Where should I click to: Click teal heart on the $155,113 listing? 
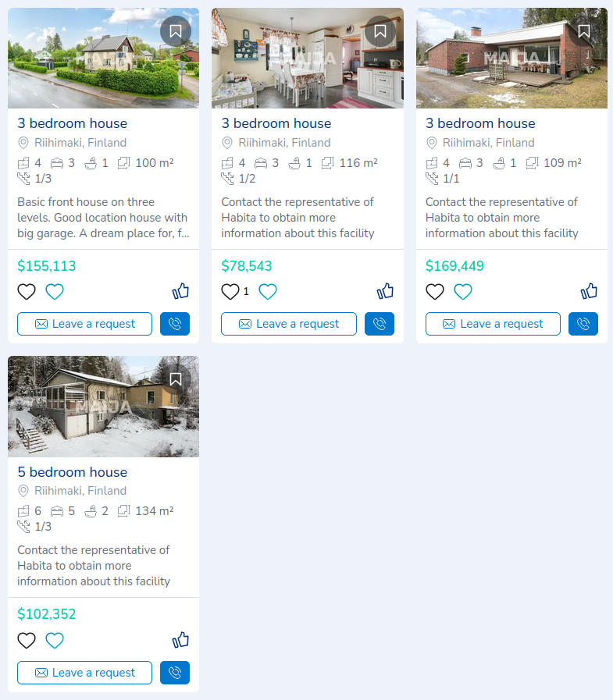55,292
